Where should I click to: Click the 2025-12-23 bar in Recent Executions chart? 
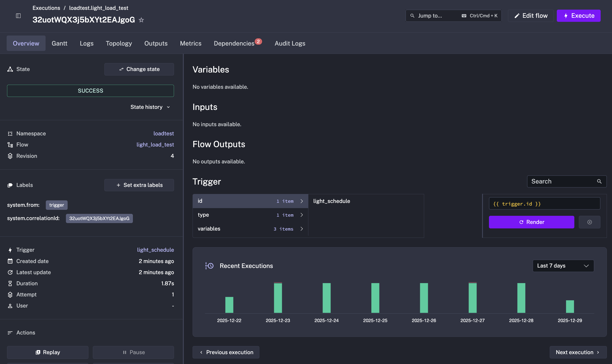[278, 298]
